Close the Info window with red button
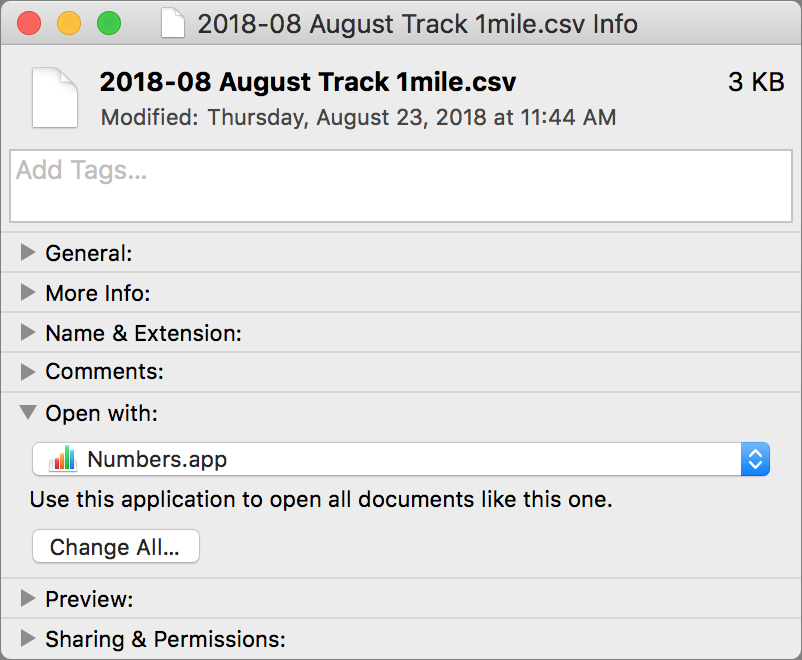 (x=29, y=24)
